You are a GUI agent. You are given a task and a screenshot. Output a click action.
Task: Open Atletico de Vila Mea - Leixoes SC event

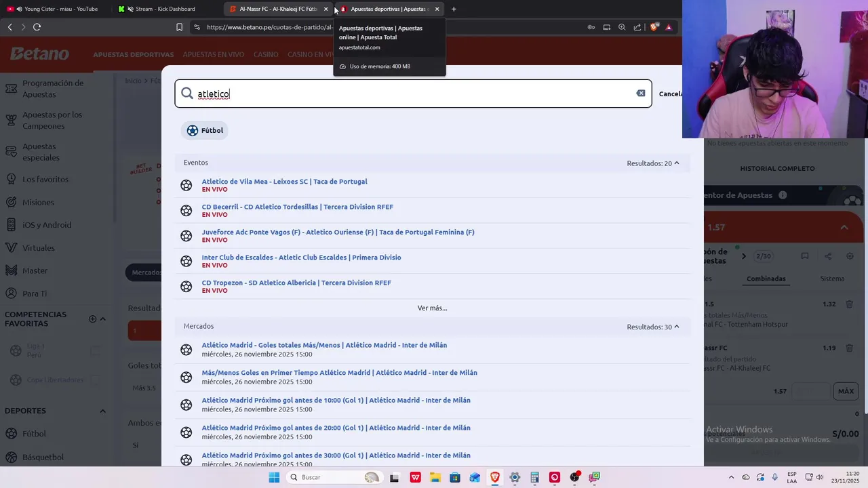(284, 182)
